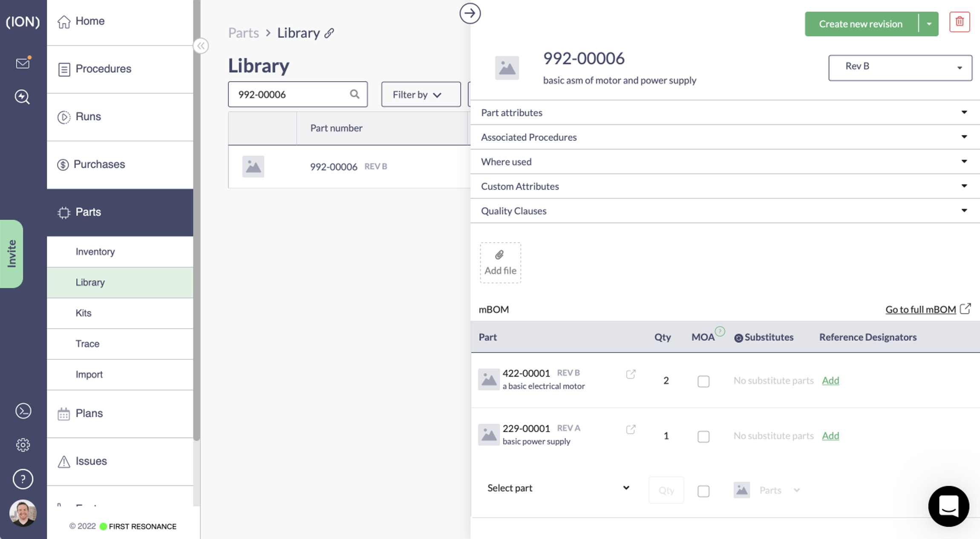Open the chat support bubble
Image resolution: width=980 pixels, height=539 pixels.
point(948,506)
